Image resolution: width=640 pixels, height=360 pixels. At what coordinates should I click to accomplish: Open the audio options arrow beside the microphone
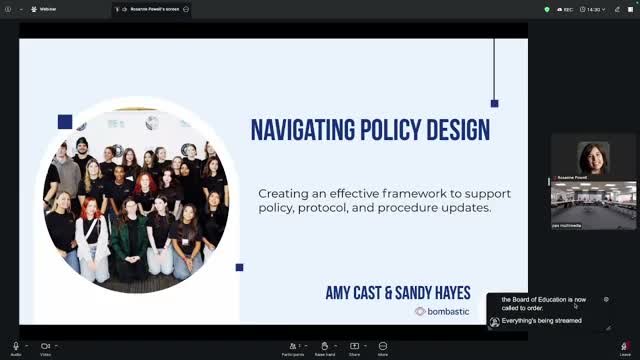27,346
